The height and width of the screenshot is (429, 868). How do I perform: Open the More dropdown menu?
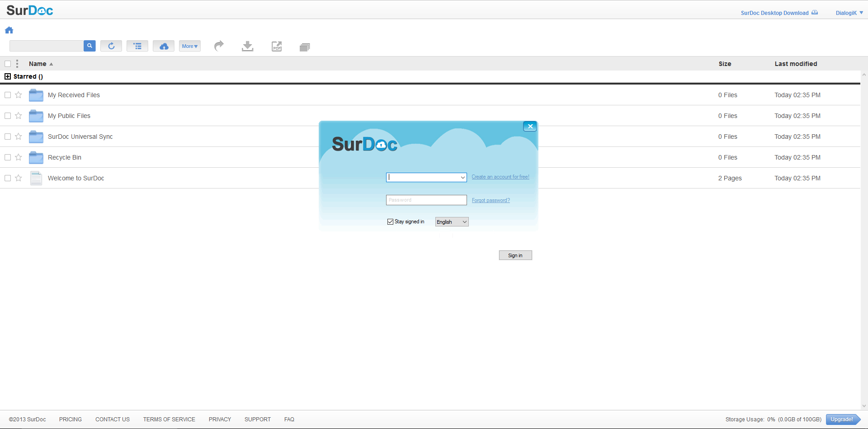click(190, 46)
